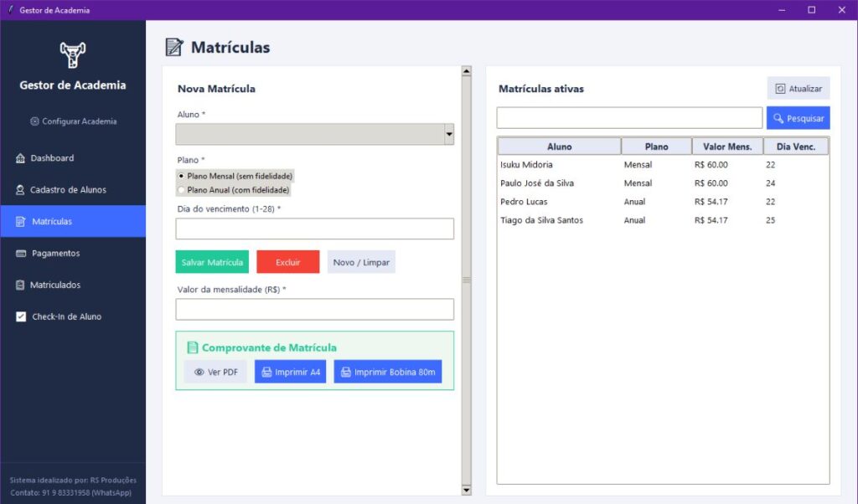This screenshot has height=504, width=858.
Task: Click the Comprovante de Matrícula document icon
Action: [x=193, y=347]
